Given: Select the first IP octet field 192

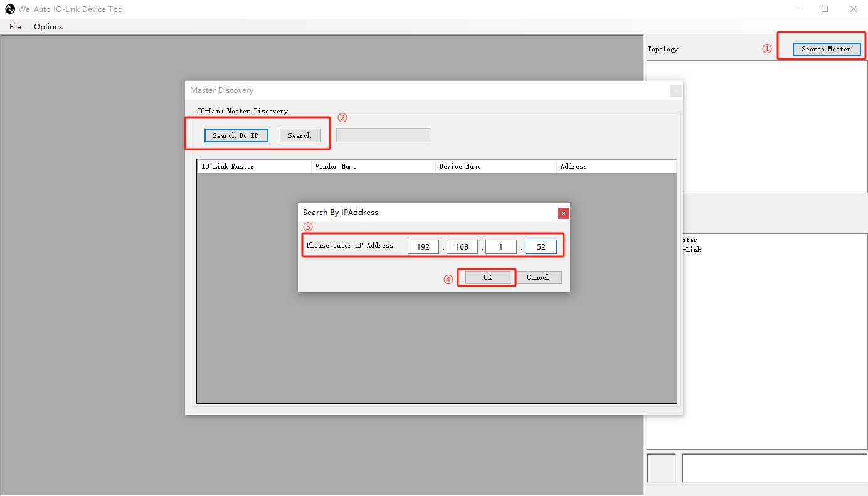Looking at the screenshot, I should [x=423, y=246].
